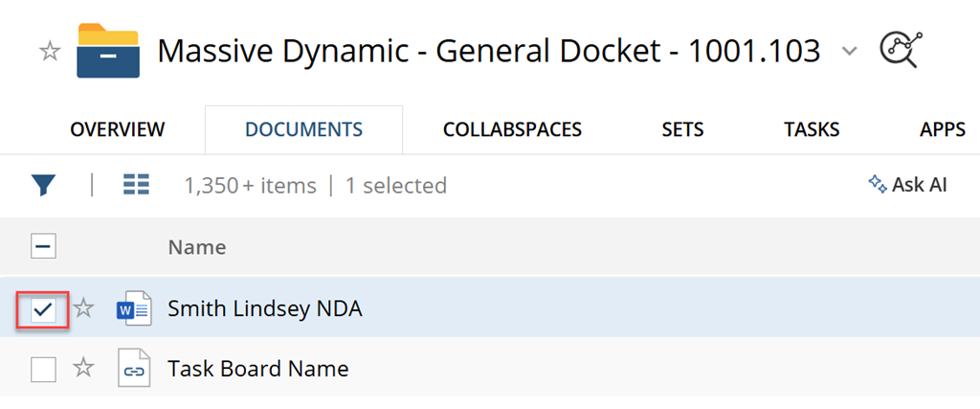This screenshot has width=980, height=409.
Task: Open the analytics search icon near title
Action: (898, 51)
